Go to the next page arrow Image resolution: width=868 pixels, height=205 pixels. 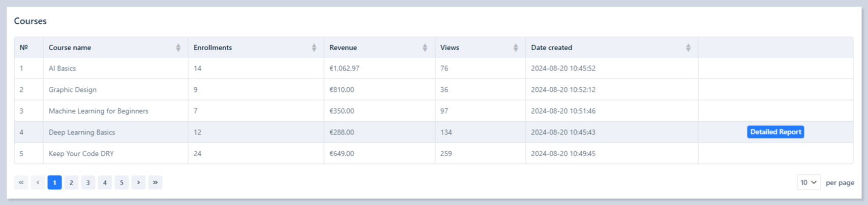tap(138, 183)
